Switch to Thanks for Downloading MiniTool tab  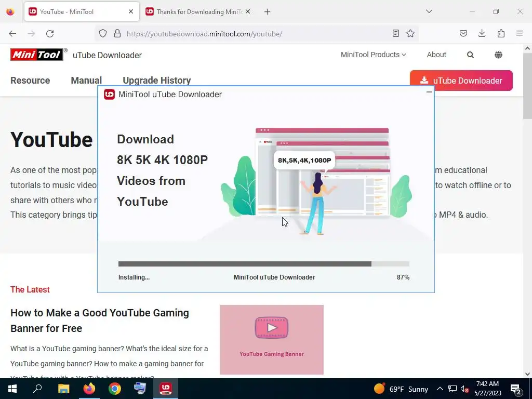[197, 11]
